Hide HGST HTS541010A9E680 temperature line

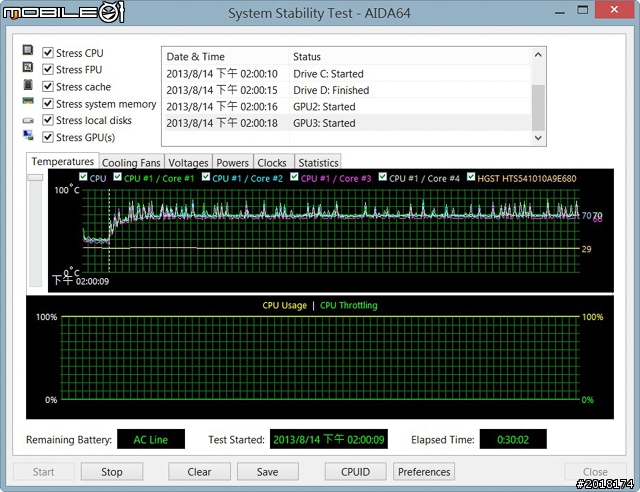(x=471, y=177)
